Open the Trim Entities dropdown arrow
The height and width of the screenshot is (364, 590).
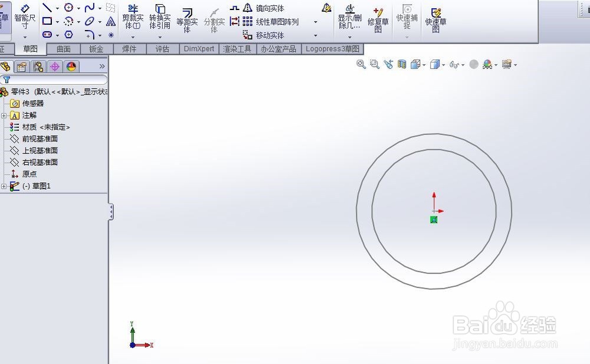(133, 37)
